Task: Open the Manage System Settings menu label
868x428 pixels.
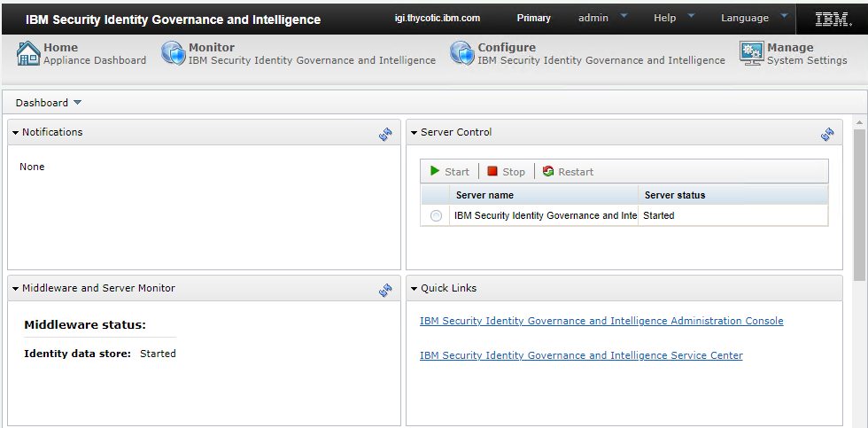Action: pyautogui.click(x=807, y=54)
